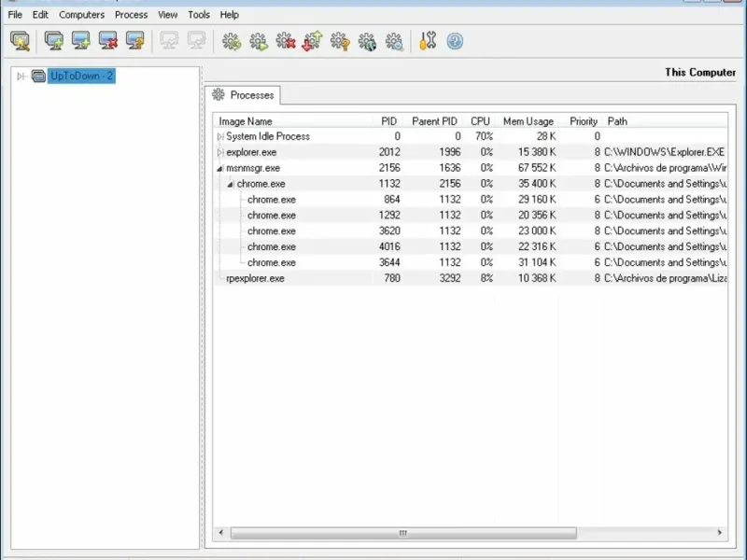Image resolution: width=747 pixels, height=560 pixels.
Task: Click the add computer icon
Action: [x=80, y=41]
